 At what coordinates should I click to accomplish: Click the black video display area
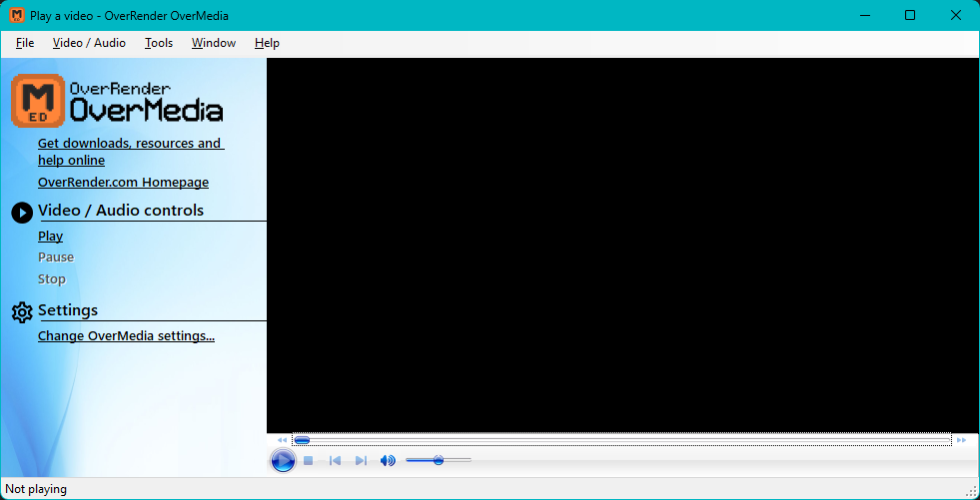click(x=622, y=246)
